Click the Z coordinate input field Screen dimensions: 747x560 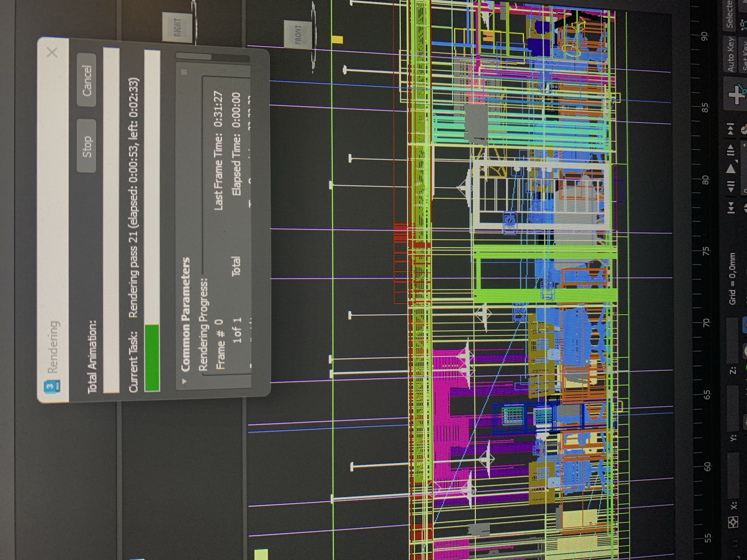click(733, 340)
